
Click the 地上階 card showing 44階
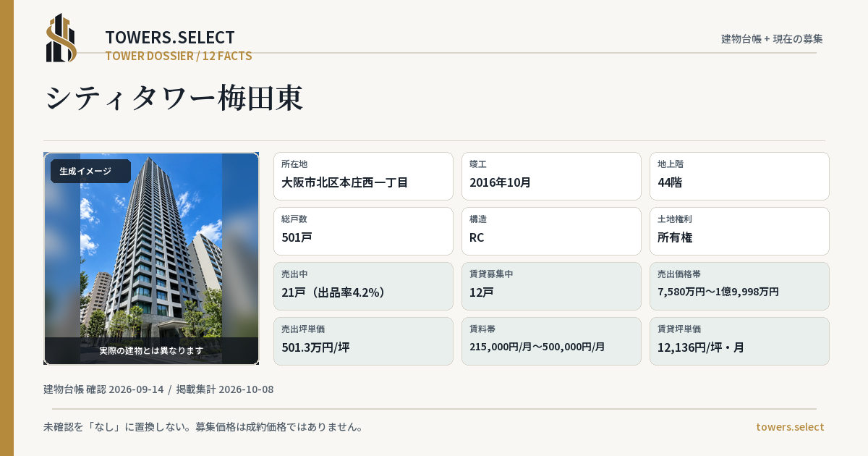(x=739, y=176)
